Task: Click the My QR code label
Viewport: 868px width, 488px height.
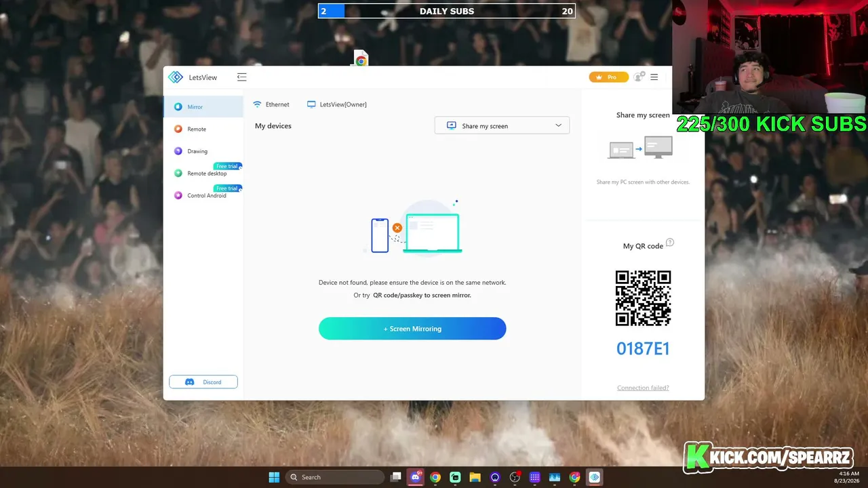Action: [x=643, y=246]
